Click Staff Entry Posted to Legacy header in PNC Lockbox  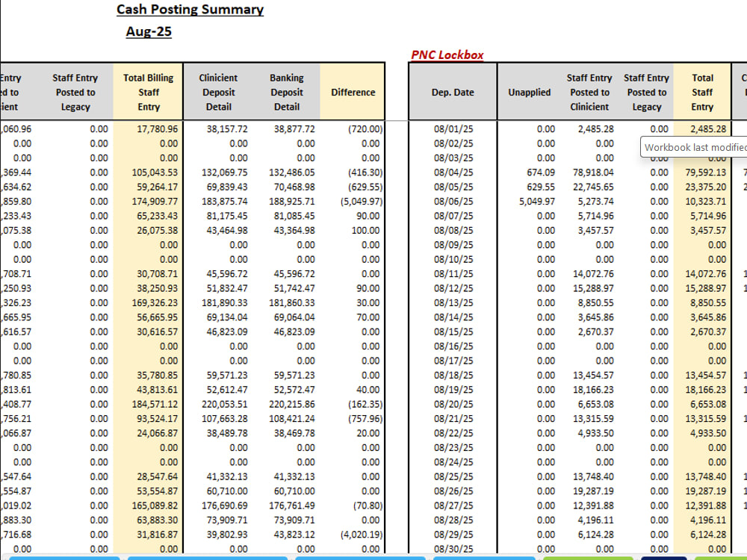pos(646,92)
